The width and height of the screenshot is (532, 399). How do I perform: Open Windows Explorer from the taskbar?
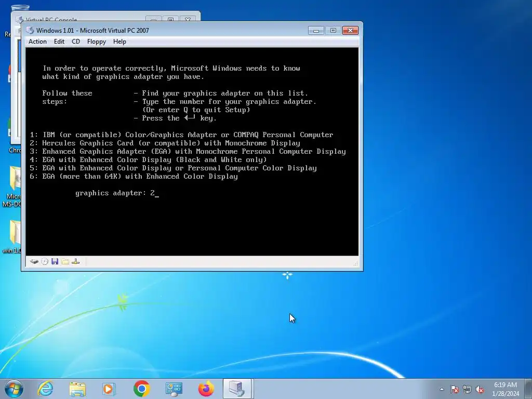coord(77,389)
